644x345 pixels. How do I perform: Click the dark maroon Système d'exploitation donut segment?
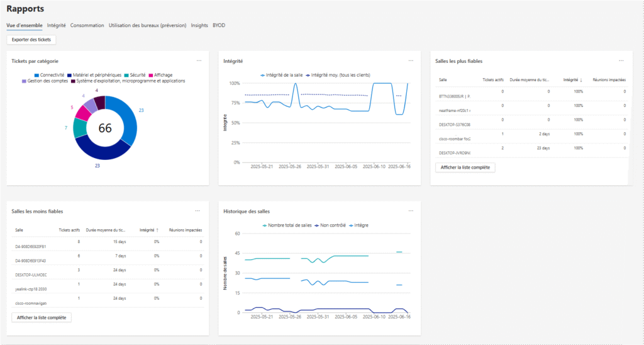coord(100,101)
